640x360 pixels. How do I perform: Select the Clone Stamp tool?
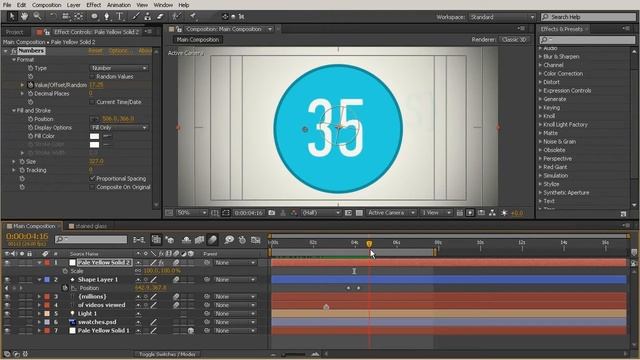[147, 16]
